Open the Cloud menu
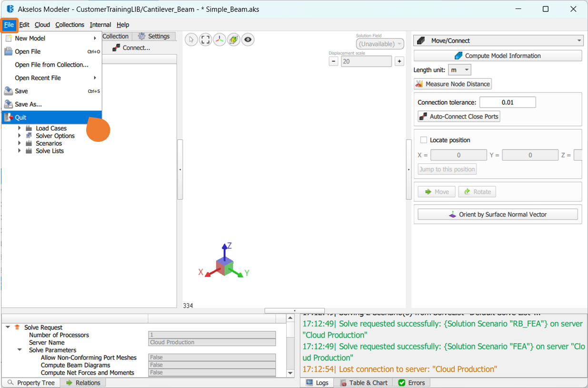This screenshot has width=588, height=388. pos(42,25)
